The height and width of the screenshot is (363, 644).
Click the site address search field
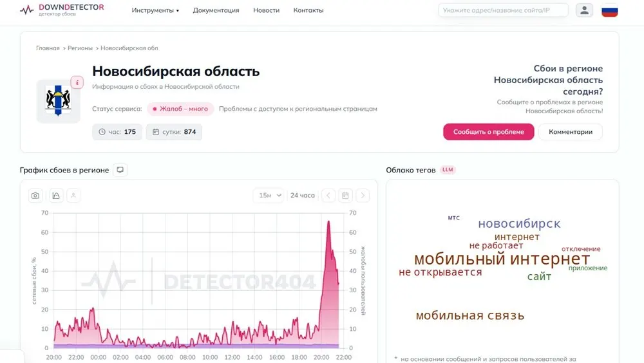pyautogui.click(x=503, y=10)
